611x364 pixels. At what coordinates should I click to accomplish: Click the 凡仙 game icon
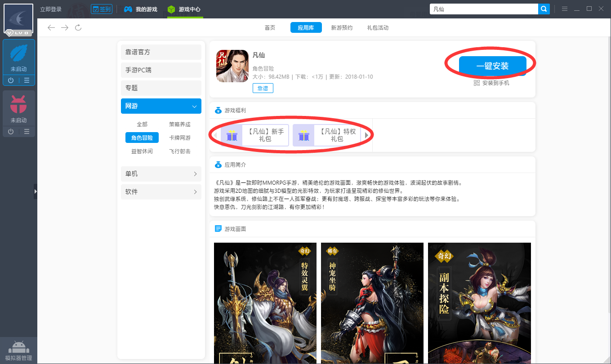(232, 66)
